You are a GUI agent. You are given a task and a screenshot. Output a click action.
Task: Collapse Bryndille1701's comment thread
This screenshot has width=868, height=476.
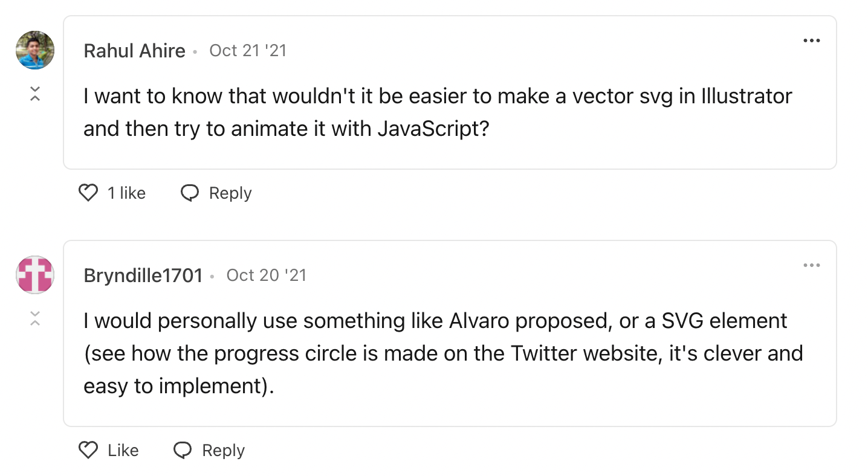[35, 318]
